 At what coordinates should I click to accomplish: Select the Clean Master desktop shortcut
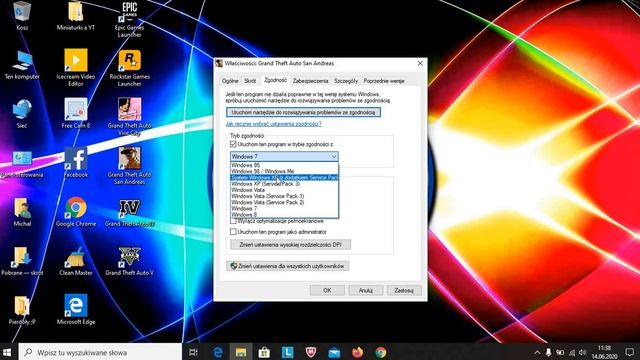point(76,261)
